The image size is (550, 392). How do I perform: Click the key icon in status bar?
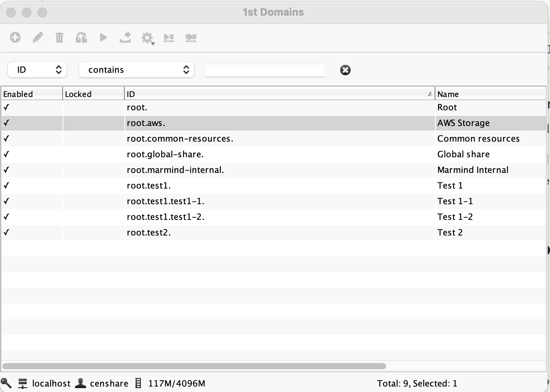tap(6, 383)
